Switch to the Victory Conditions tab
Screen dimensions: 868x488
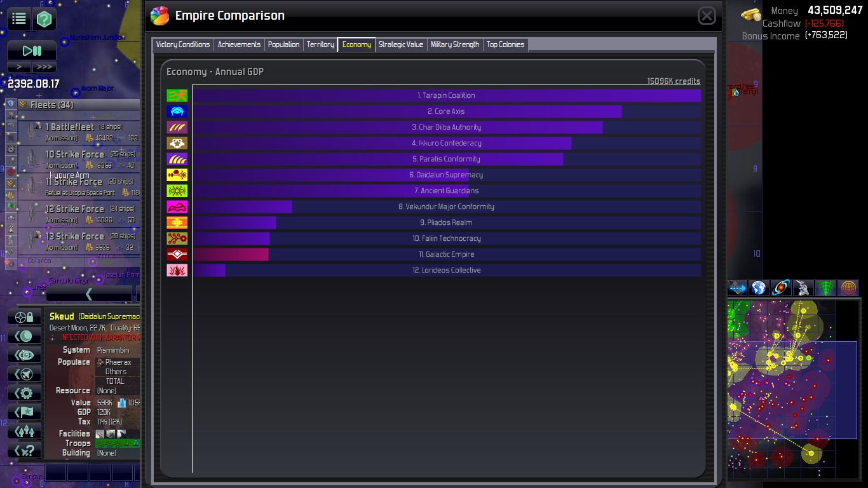point(182,44)
